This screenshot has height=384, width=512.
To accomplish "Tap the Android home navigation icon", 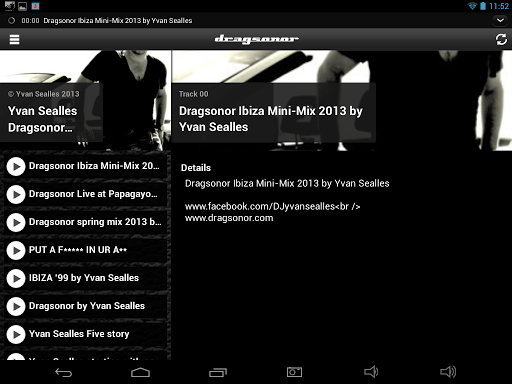I will (x=140, y=372).
